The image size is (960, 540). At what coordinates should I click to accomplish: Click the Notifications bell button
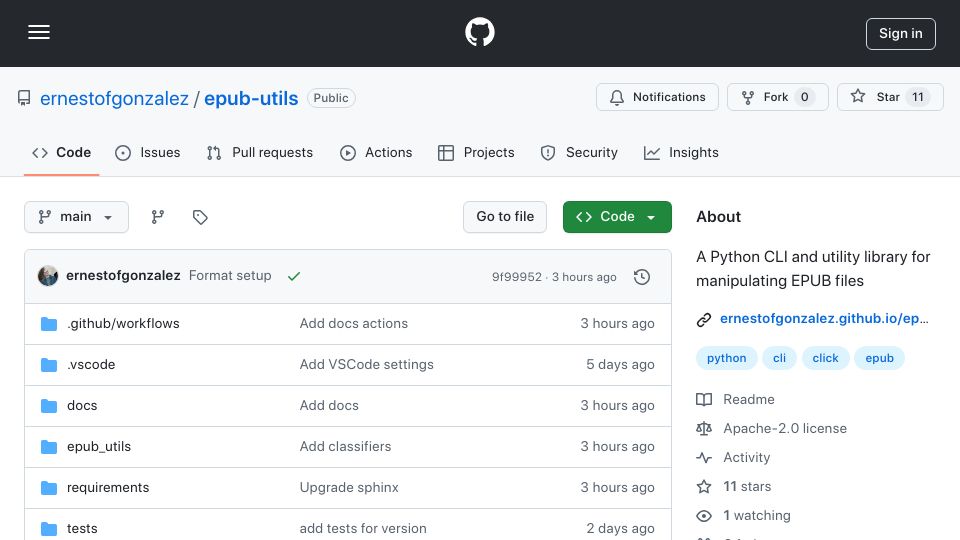click(x=657, y=97)
